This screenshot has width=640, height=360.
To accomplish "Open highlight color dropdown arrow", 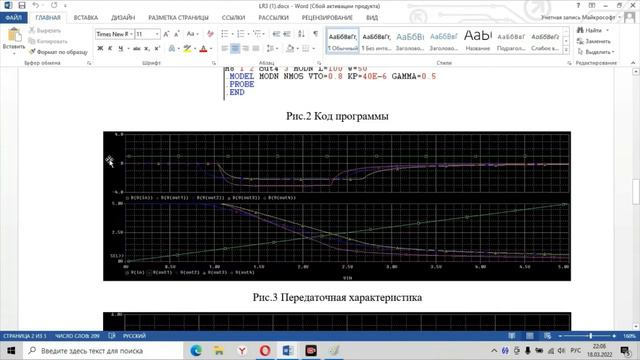I will [195, 49].
